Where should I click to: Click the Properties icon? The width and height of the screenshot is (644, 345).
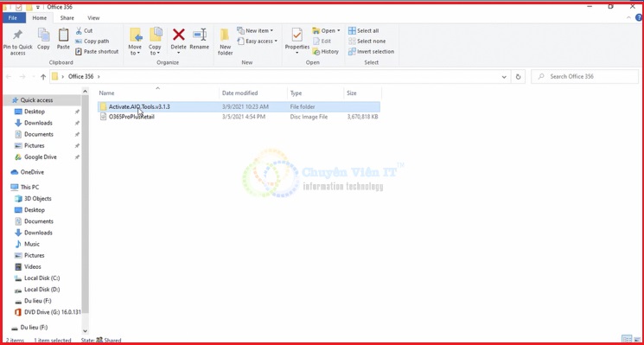[297, 35]
